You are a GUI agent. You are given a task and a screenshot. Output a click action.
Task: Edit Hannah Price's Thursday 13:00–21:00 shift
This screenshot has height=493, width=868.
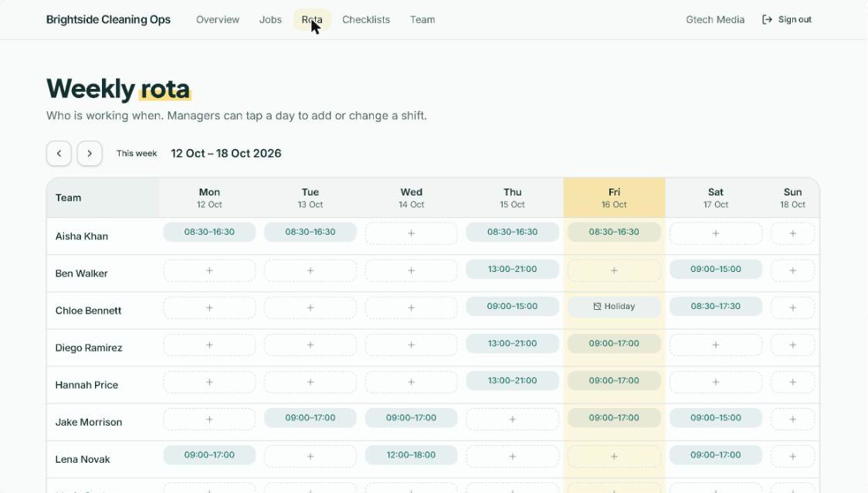[513, 380]
